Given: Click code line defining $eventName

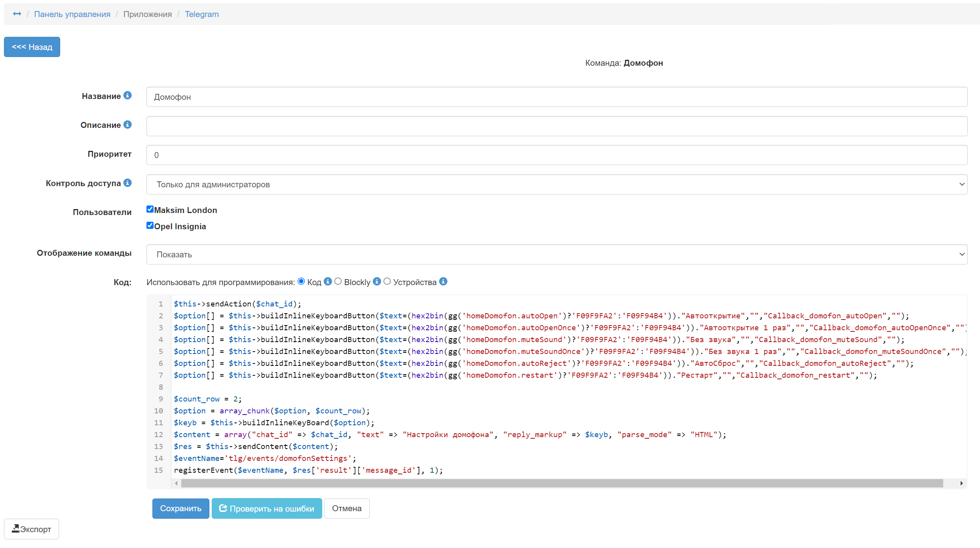Looking at the screenshot, I should 265,458.
